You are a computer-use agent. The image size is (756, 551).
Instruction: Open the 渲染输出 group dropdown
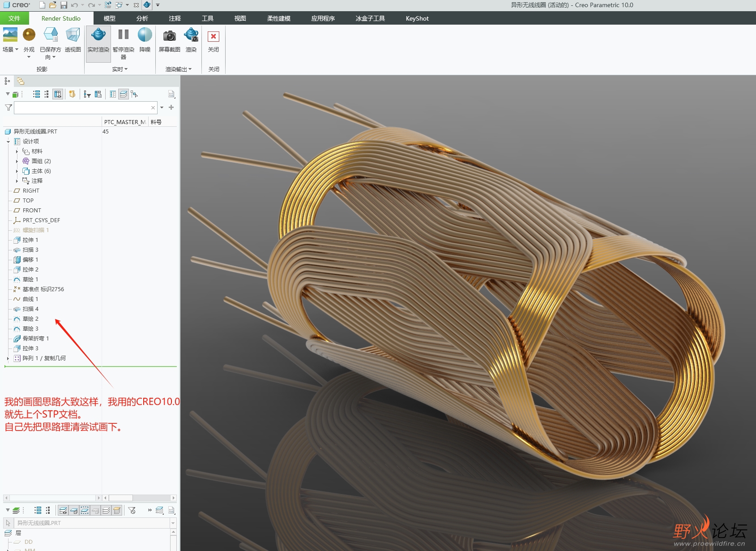tap(178, 69)
